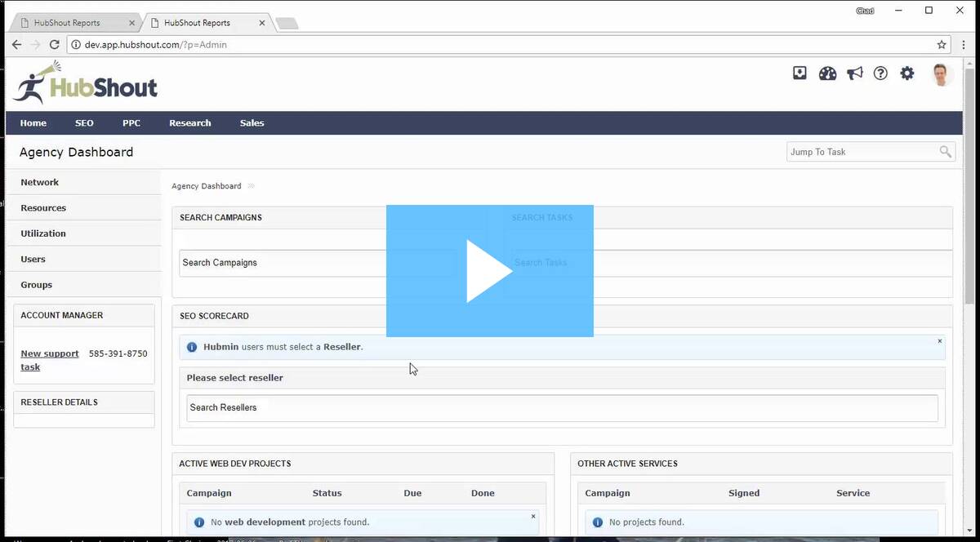Image resolution: width=980 pixels, height=542 pixels.
Task: Click the Service column header
Action: (x=853, y=493)
